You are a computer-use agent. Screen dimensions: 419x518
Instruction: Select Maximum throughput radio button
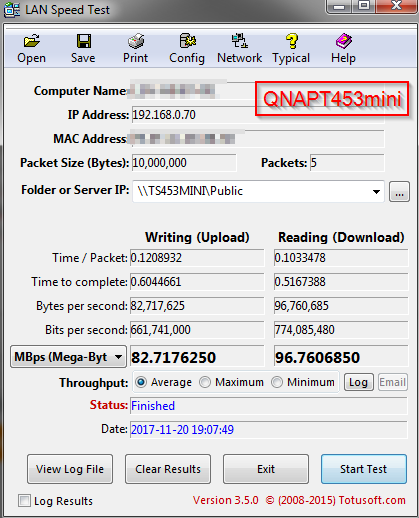(x=205, y=382)
